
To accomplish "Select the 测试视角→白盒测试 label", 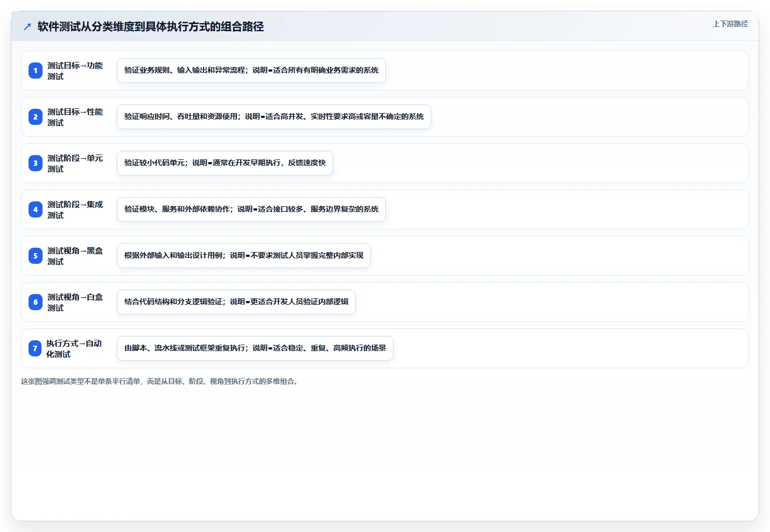I will 75,303.
